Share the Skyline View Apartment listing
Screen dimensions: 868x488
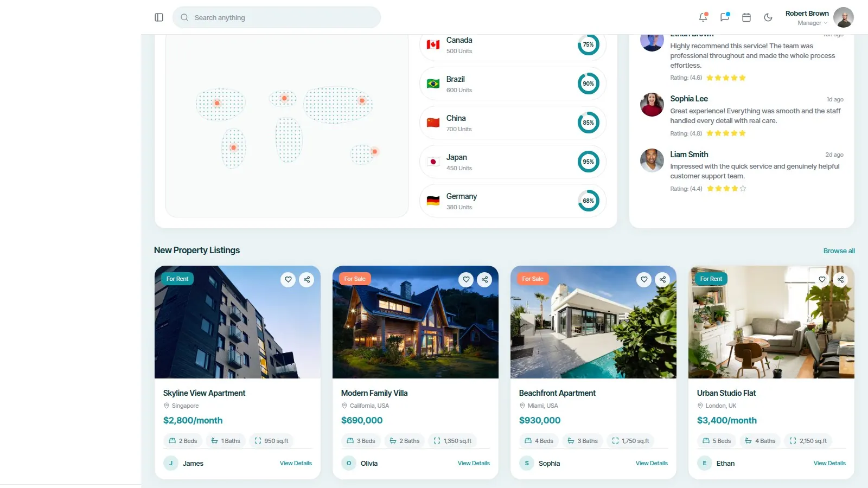[x=307, y=279]
